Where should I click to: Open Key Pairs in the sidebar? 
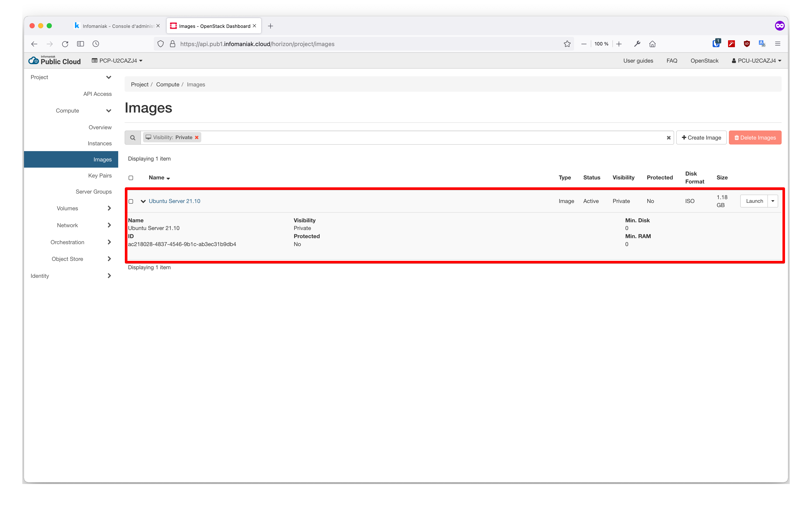tap(100, 176)
